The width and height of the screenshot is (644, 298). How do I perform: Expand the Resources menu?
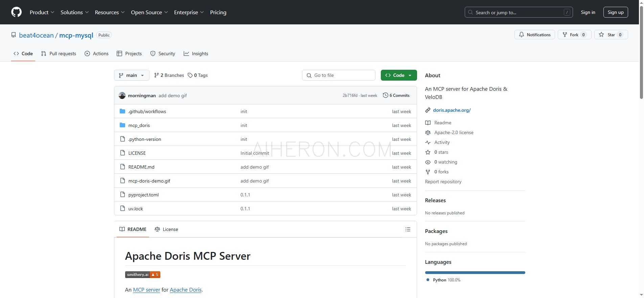pyautogui.click(x=110, y=12)
